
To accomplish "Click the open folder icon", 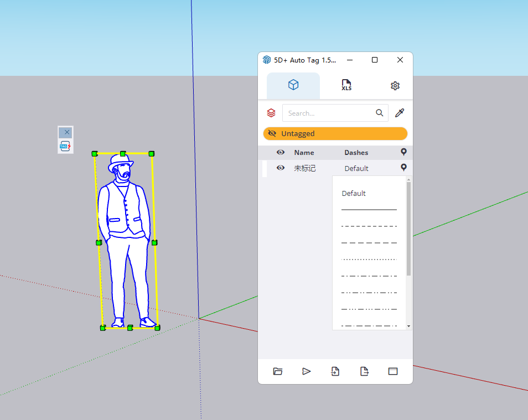I will pos(278,371).
